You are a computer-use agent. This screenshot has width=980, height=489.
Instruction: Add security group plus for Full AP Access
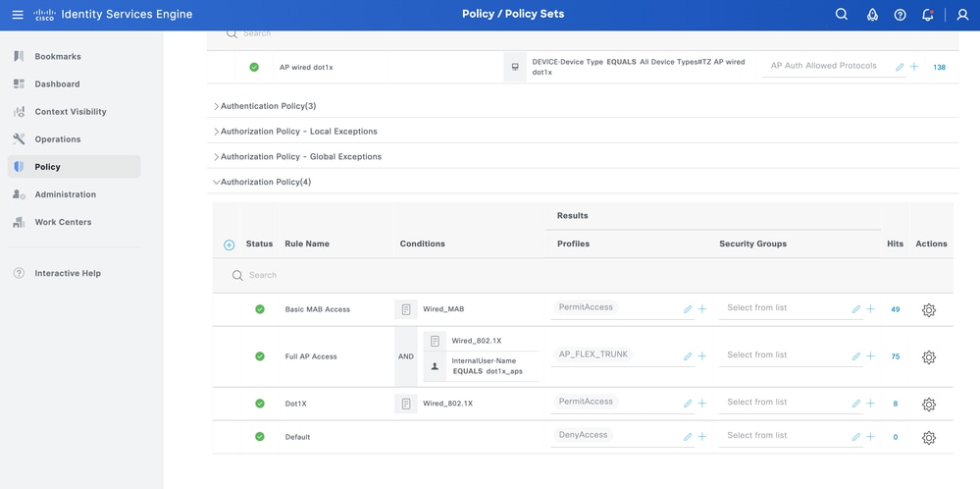pos(870,355)
